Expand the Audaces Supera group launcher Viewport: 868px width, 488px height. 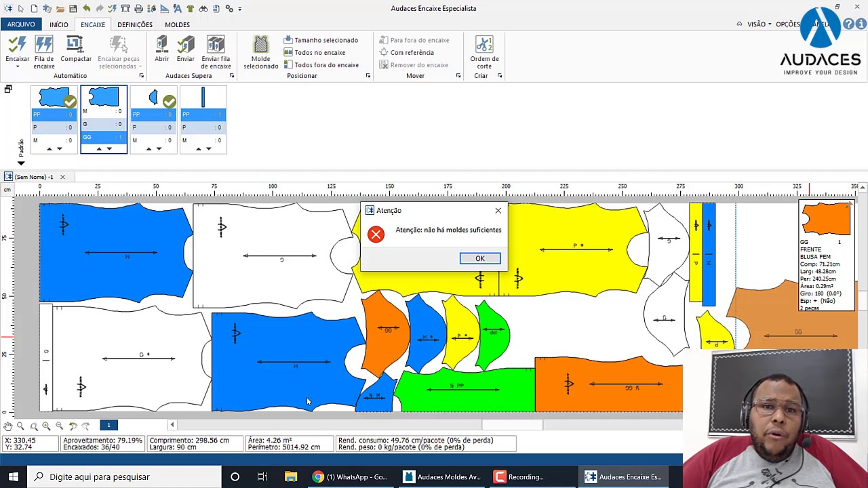click(231, 76)
